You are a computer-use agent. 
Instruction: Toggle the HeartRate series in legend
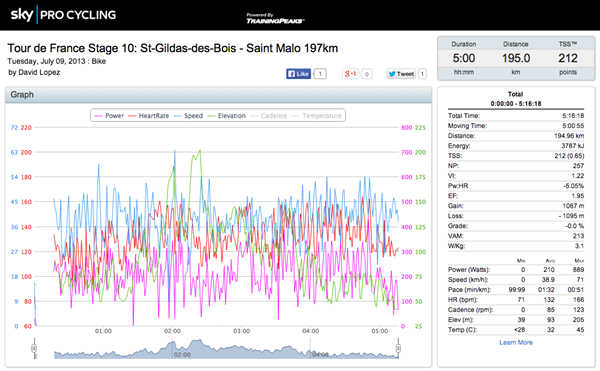coord(148,116)
